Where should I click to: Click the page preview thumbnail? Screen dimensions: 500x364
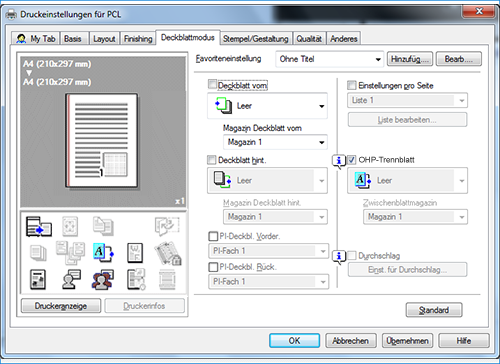(102, 140)
